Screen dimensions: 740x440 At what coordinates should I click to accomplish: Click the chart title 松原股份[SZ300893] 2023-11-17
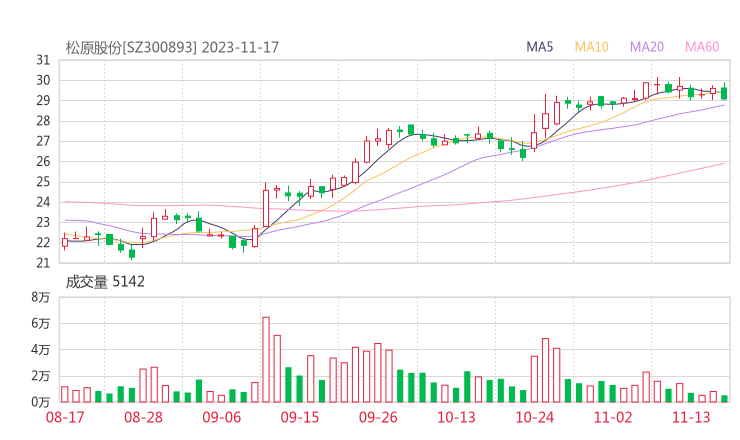coord(172,48)
